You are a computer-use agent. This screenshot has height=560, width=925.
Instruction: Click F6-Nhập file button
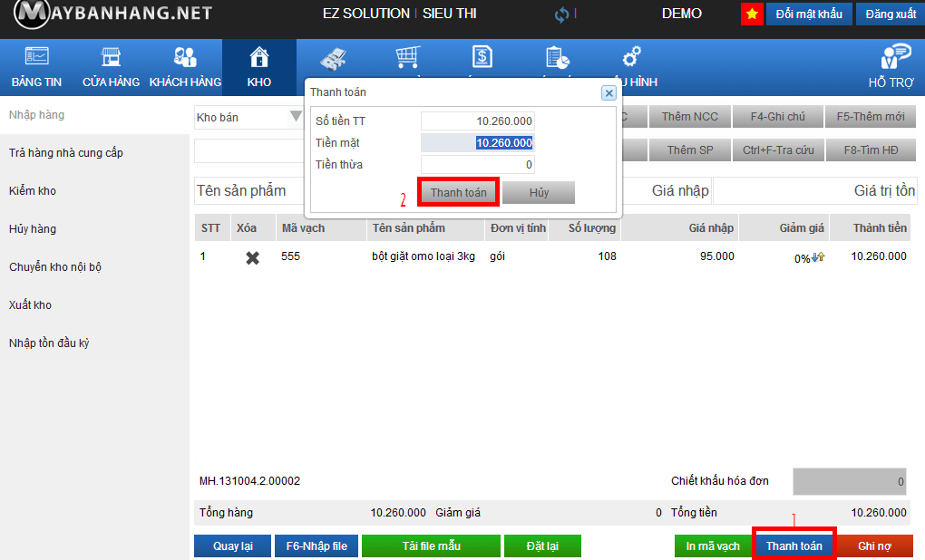coord(316,546)
